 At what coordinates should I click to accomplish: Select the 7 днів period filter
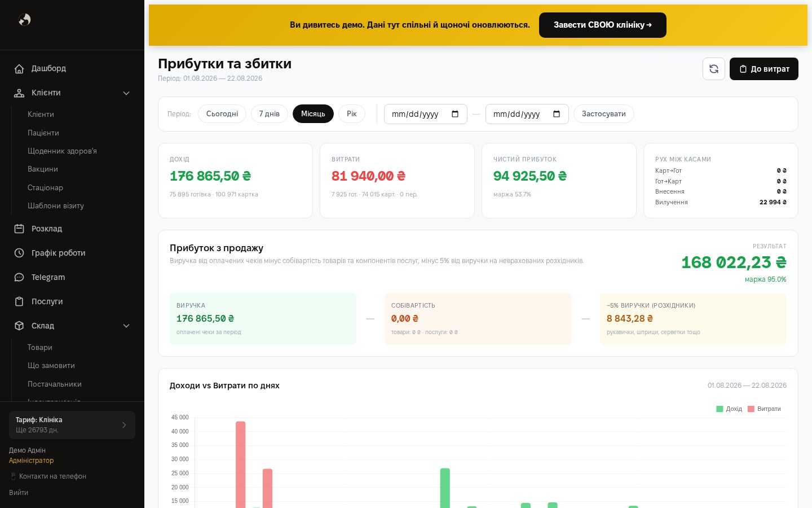270,114
